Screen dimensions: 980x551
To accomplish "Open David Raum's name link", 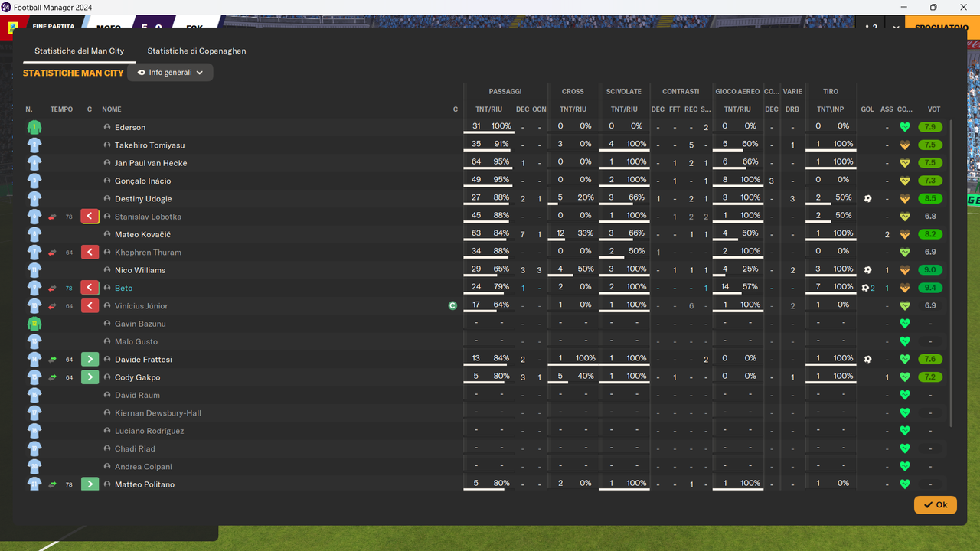I will coord(137,395).
